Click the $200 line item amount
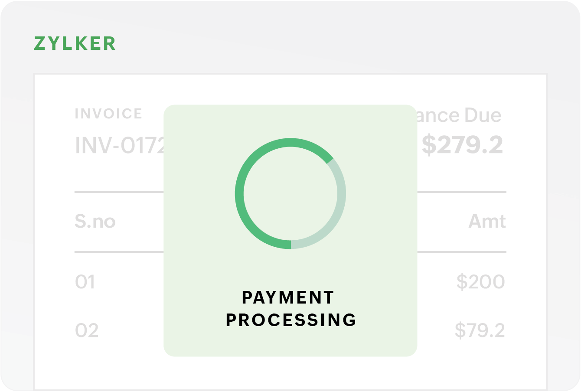 click(480, 282)
